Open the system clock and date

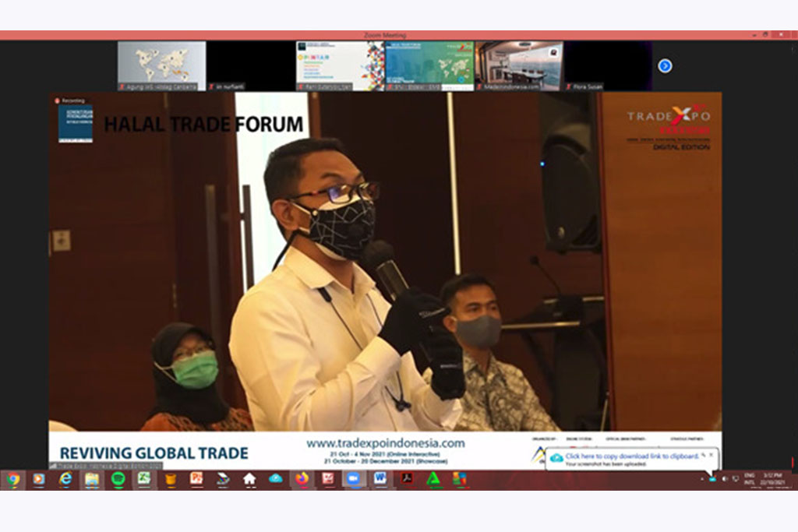(x=773, y=479)
